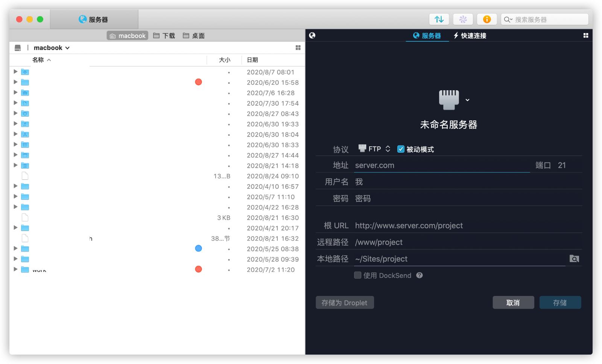Open the FTP protocol selector
The image size is (602, 364).
coord(374,149)
